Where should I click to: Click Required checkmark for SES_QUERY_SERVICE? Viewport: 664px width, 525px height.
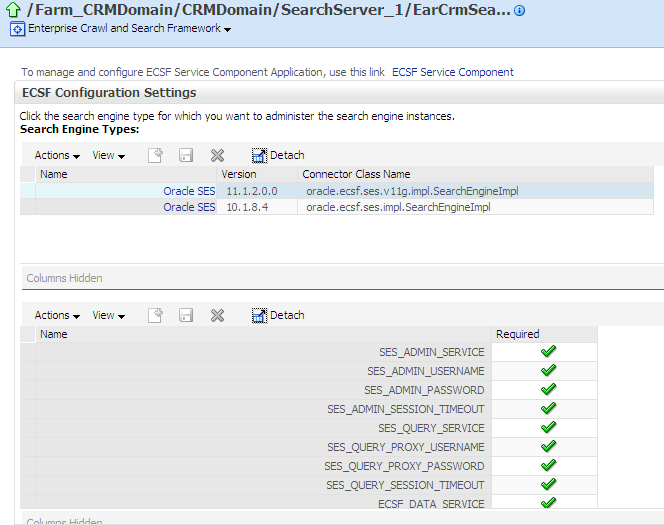click(x=548, y=428)
